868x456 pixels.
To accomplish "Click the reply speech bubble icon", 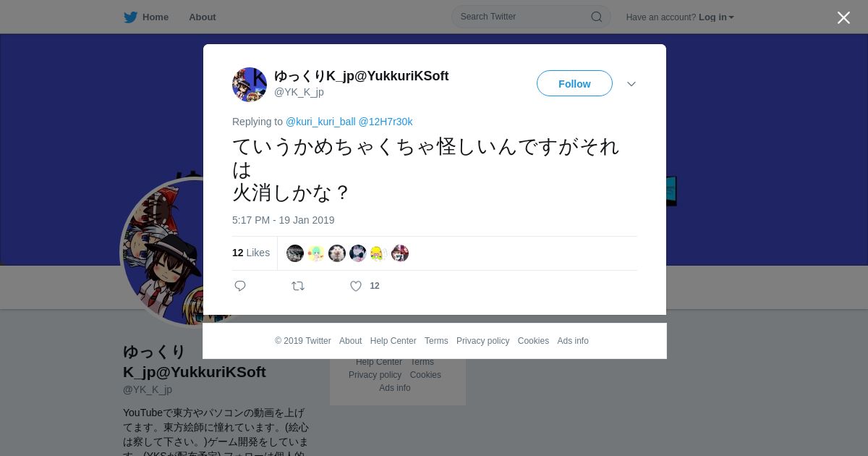I will coord(240,286).
